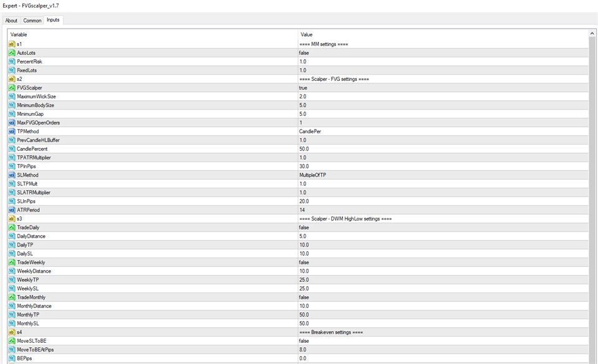The width and height of the screenshot is (598, 364).
Task: Click the integer icon beside MaxFVGOpenOrders
Action: 12,123
